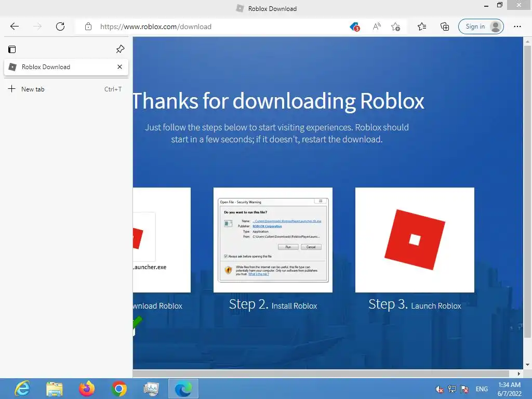Click the network tray icon
The image size is (532, 399).
(x=452, y=389)
